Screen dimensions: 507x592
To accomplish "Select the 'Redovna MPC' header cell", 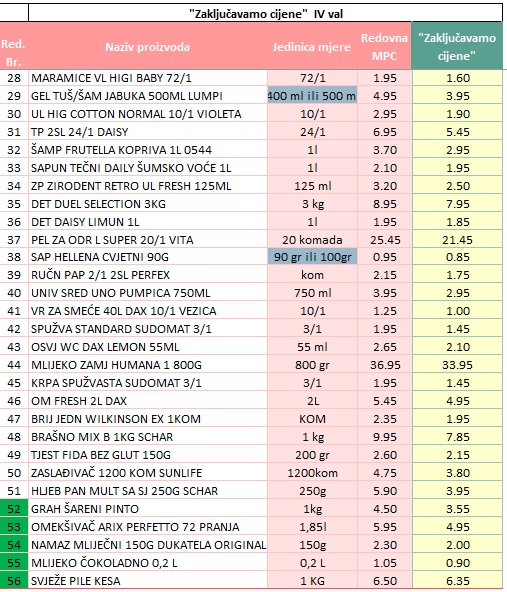I will (384, 47).
